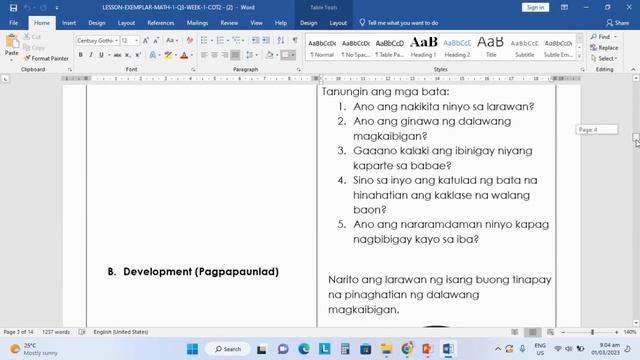Toggle Bold formatting
The image size is (640, 360).
coord(80,55)
